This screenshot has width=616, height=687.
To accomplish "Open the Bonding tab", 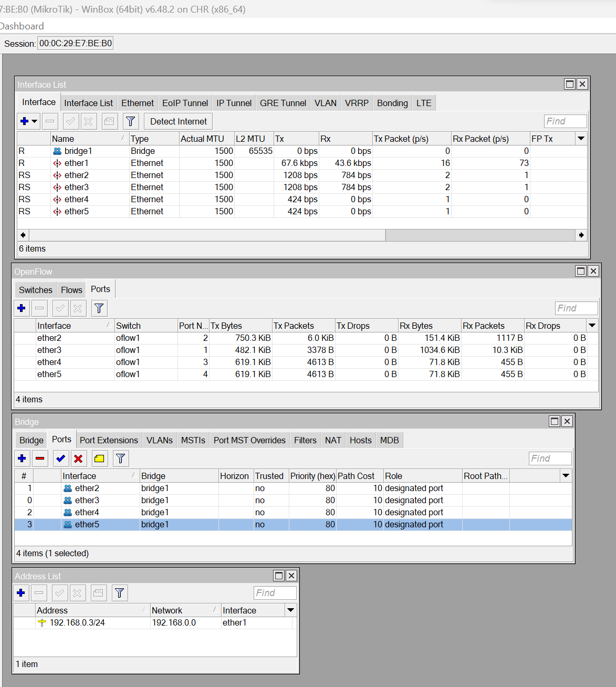I will click(392, 103).
